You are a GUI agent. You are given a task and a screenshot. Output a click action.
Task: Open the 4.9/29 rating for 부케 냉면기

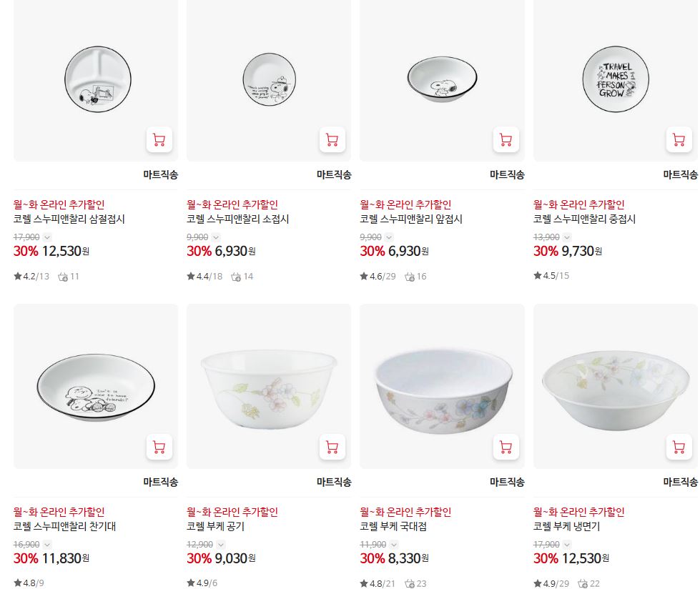[551, 584]
